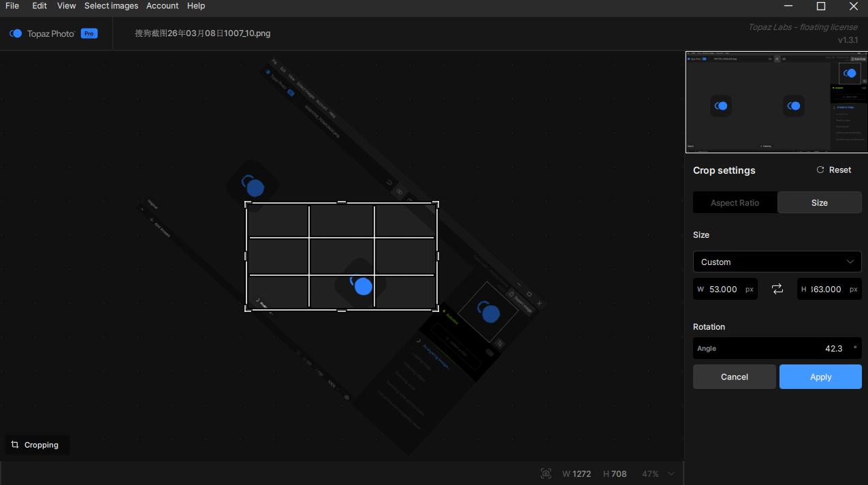Open the Account menu
This screenshot has height=485, width=868.
(163, 6)
